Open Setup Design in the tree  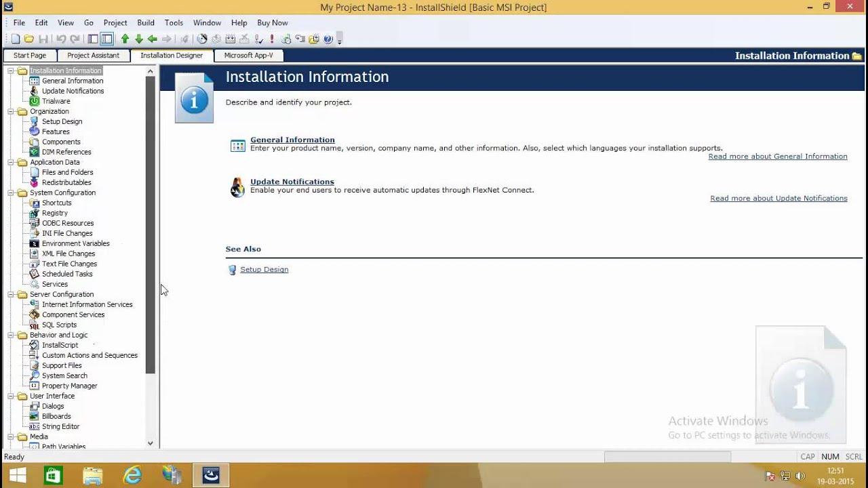(x=62, y=121)
